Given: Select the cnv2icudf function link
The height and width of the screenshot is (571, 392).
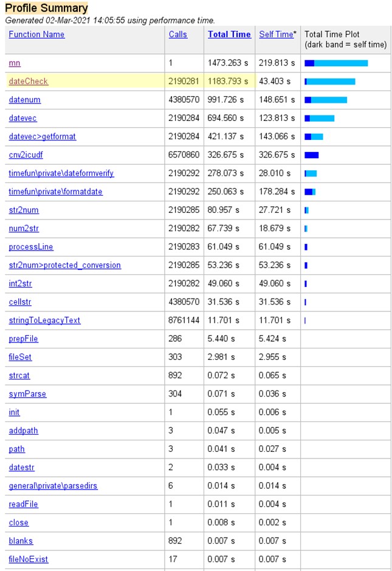Looking at the screenshot, I should [x=25, y=155].
